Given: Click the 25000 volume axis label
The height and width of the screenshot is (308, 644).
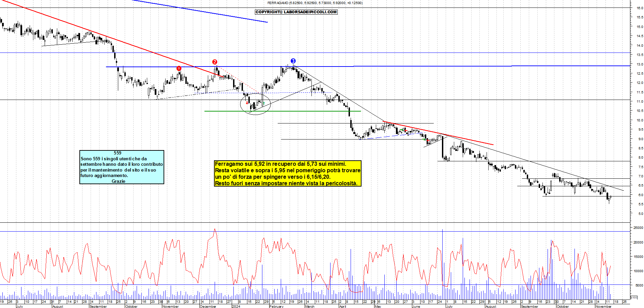Looking at the screenshot, I should point(638,228).
